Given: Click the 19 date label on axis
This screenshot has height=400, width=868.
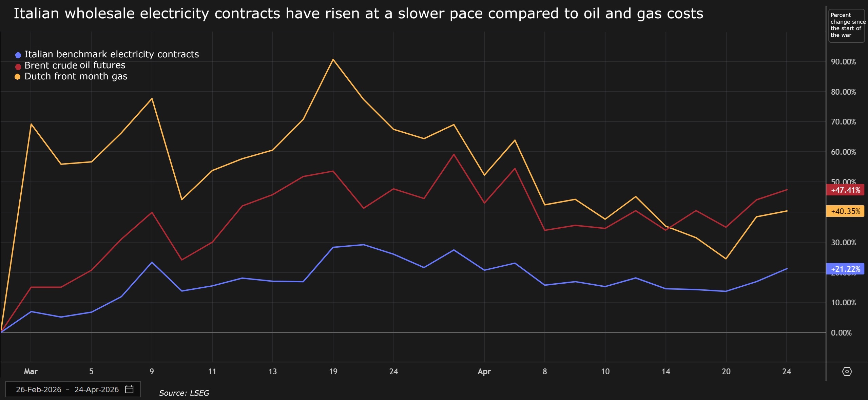Looking at the screenshot, I should 333,372.
